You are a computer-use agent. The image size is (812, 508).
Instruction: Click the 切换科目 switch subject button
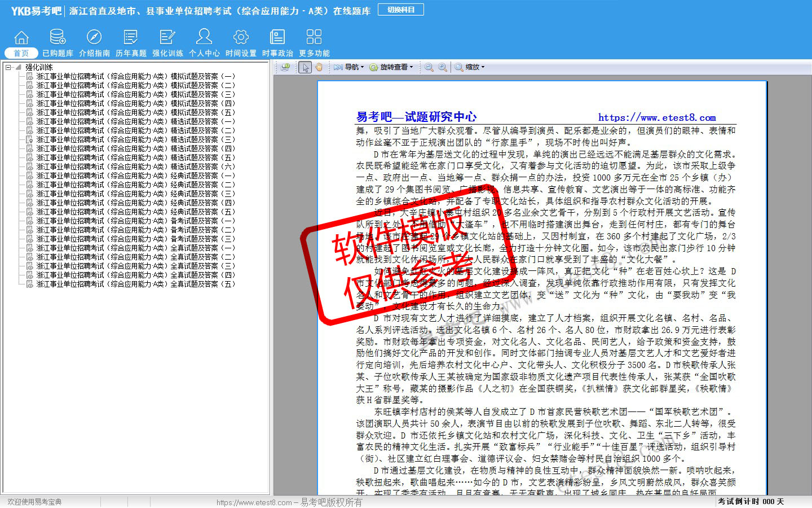point(401,10)
